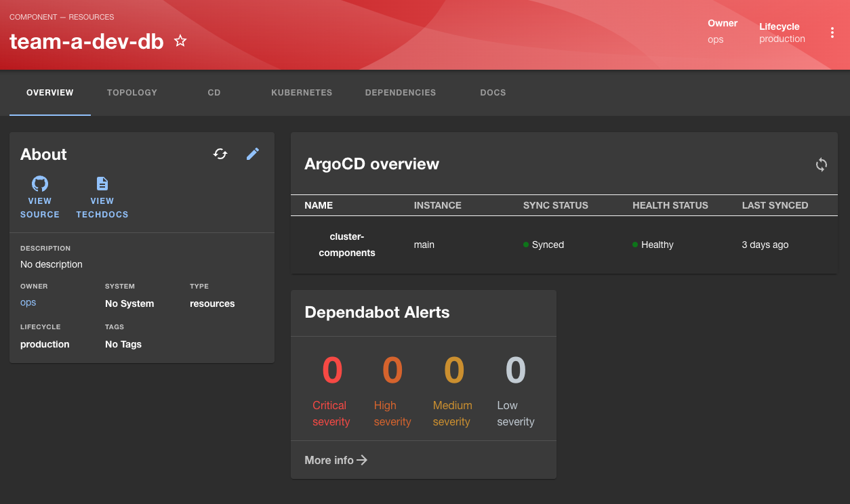Click the header Lifecycle 'production' value

(x=782, y=39)
